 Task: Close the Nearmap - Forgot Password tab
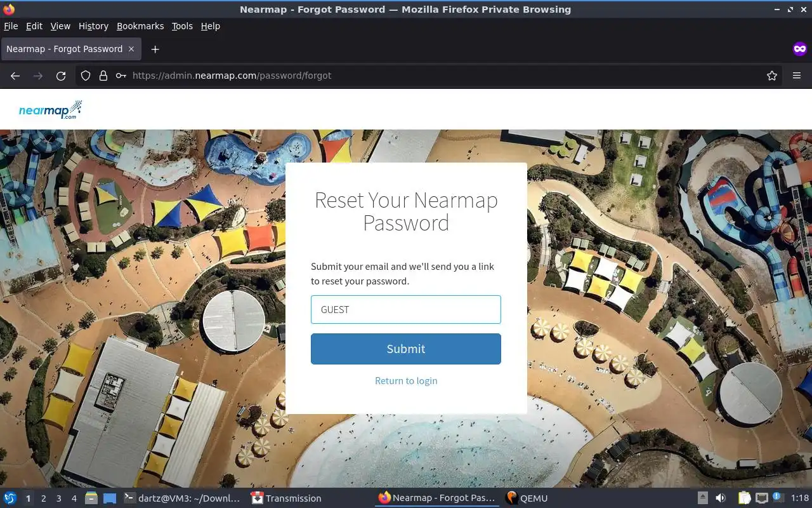[131, 49]
